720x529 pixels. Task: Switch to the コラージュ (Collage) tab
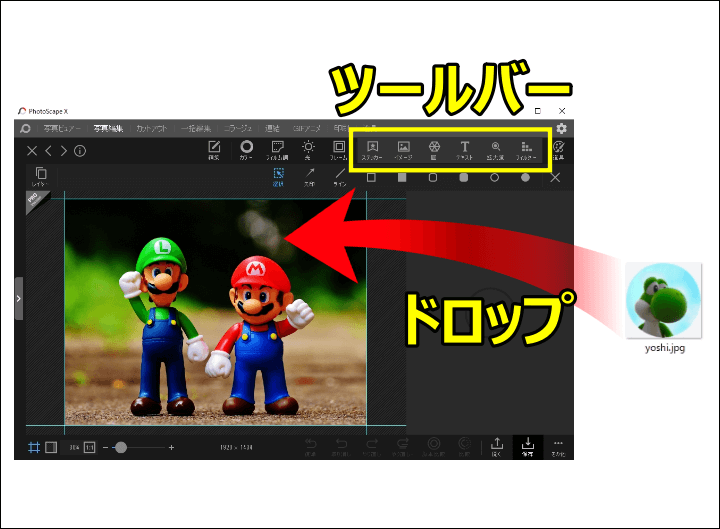click(238, 129)
